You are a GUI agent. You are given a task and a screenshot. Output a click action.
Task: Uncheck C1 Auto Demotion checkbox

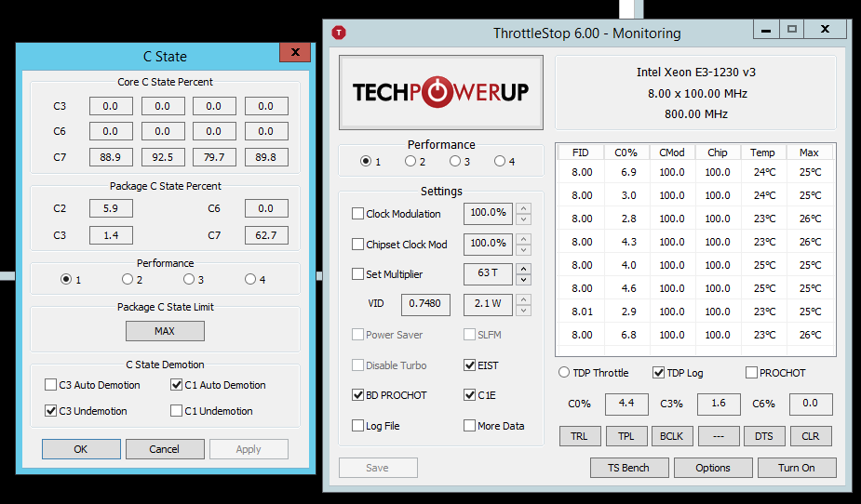click(x=176, y=385)
